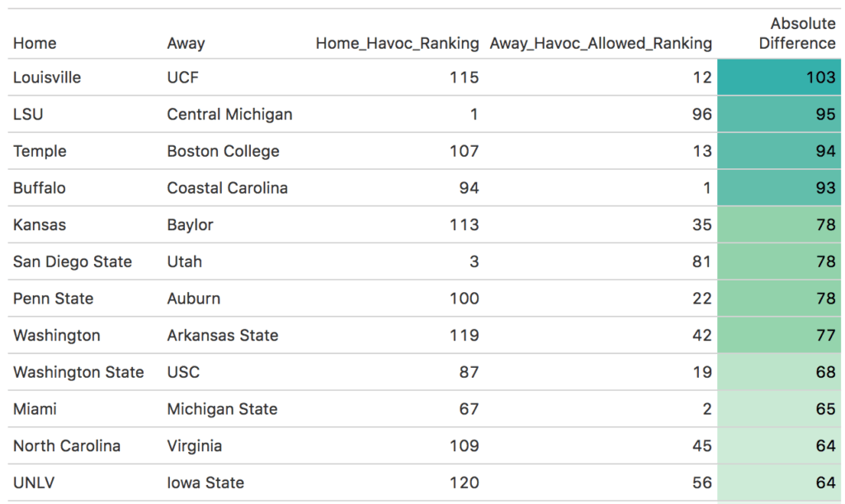Select the Coastal Carolina cell
This screenshot has width=845, height=504.
pyautogui.click(x=228, y=188)
